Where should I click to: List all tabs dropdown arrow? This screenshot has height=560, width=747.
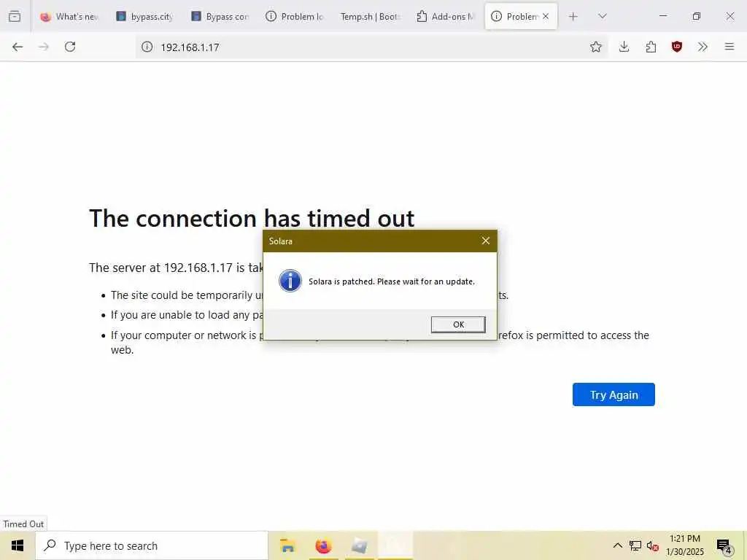(x=602, y=16)
